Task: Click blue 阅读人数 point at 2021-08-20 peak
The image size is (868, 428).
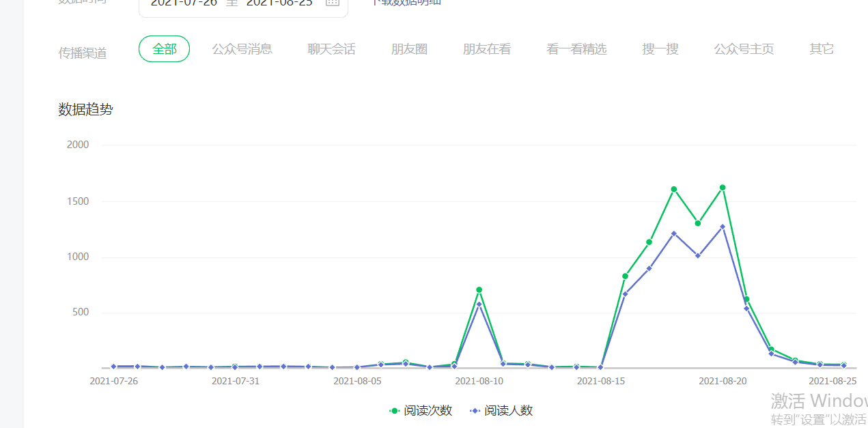Action: coord(723,227)
